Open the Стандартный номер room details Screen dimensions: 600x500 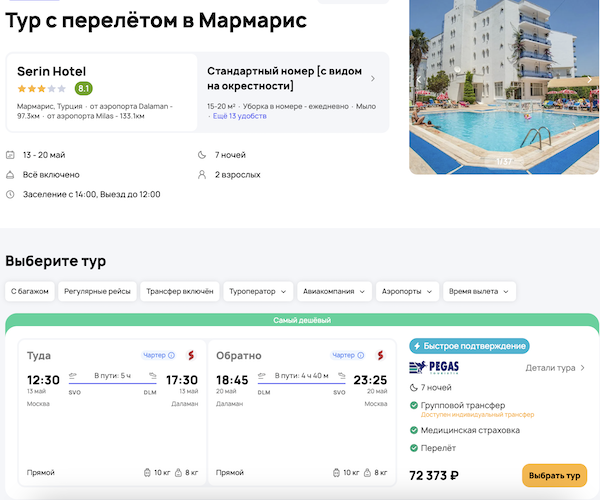[x=290, y=78]
